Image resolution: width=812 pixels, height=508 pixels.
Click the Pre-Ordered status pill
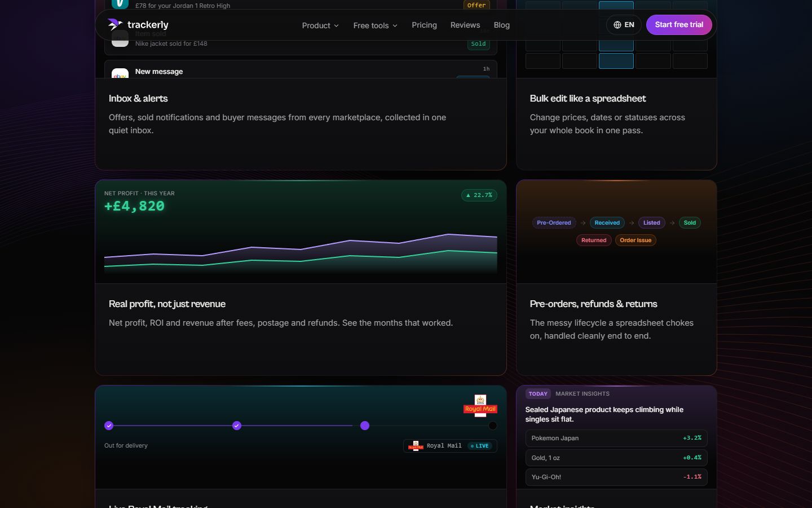(x=554, y=223)
